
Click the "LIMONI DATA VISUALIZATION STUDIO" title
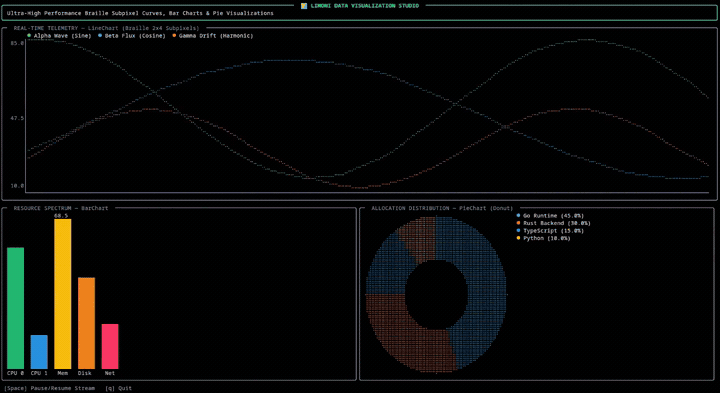pos(365,6)
